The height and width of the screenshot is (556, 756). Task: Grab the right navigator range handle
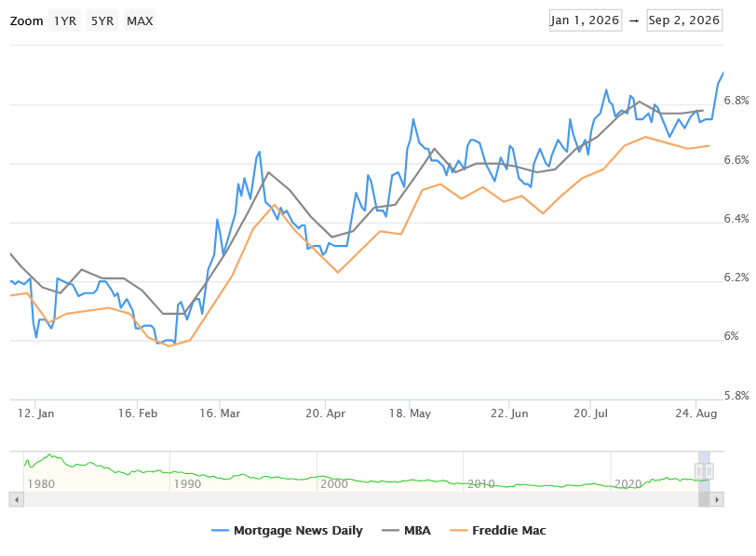click(709, 471)
